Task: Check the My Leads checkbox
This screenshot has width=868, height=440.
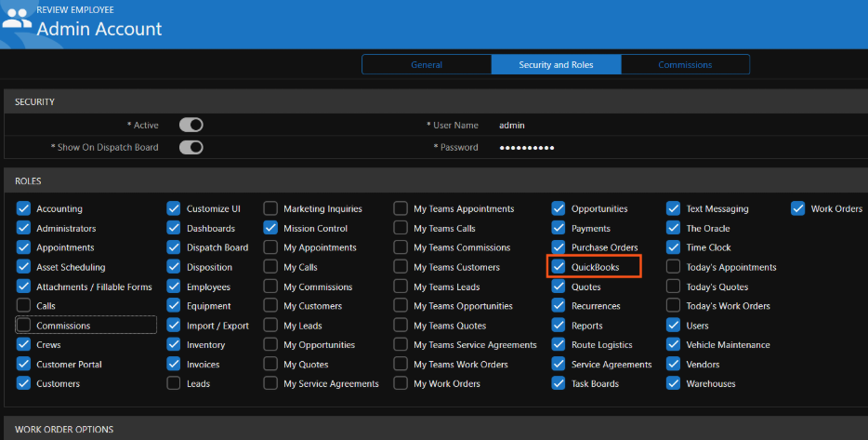Action: tap(270, 326)
